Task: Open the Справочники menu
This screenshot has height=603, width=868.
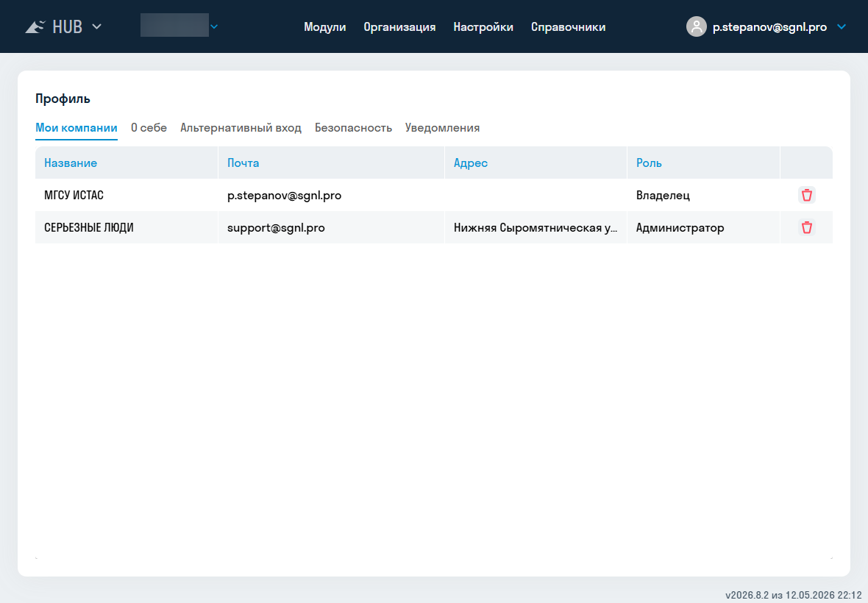Action: [568, 27]
